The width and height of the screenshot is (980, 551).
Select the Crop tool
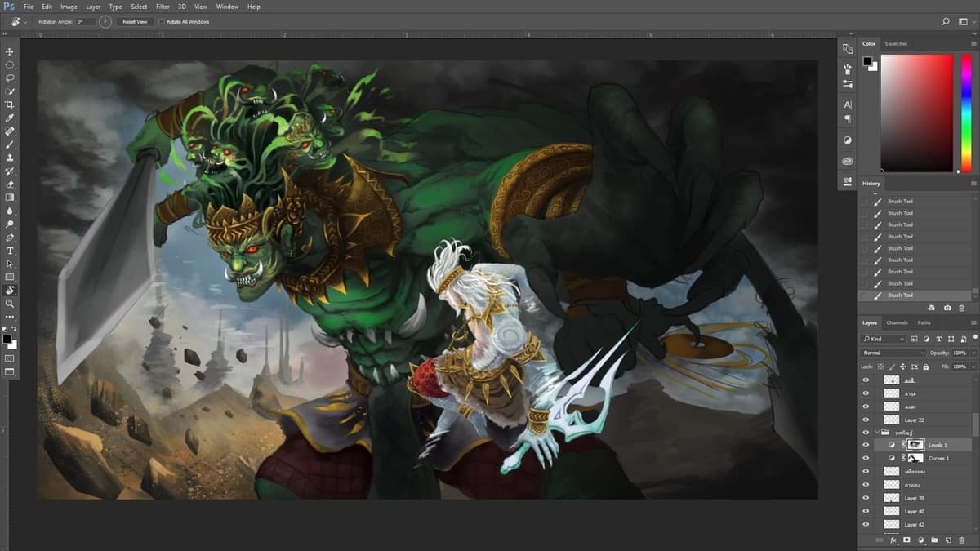[10, 104]
